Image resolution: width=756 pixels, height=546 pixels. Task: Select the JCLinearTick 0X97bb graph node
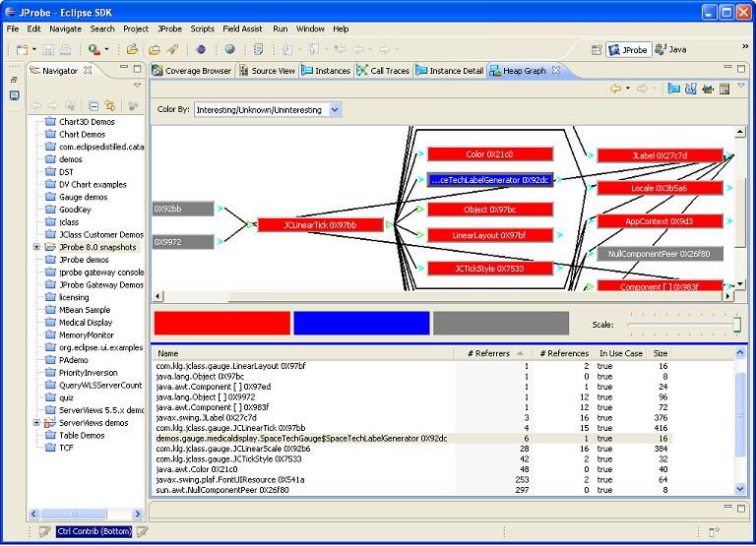click(x=320, y=225)
